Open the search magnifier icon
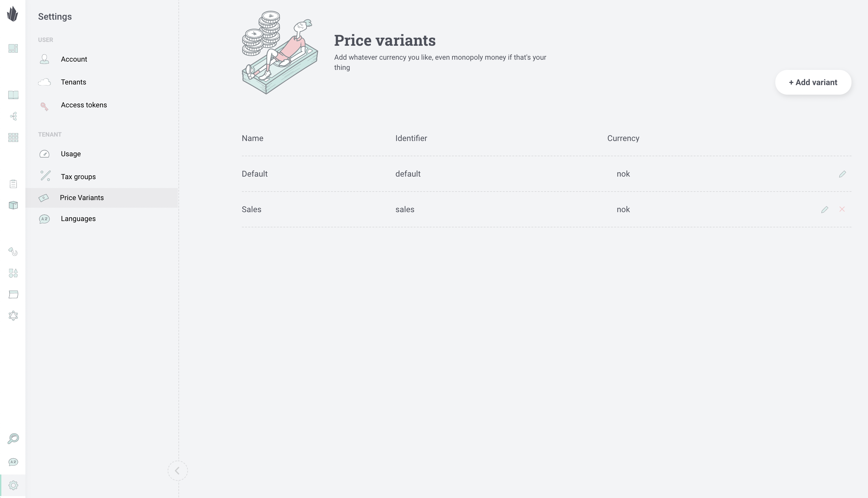 (x=13, y=439)
